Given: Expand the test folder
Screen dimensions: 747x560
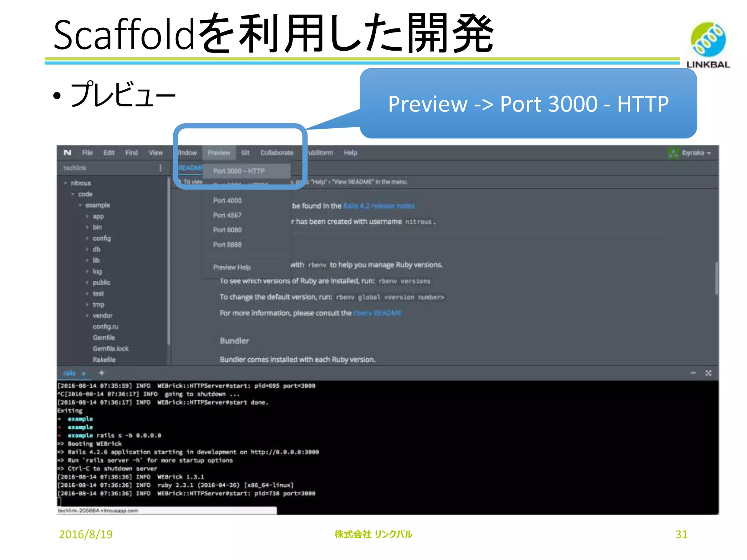Looking at the screenshot, I should pos(87,293).
